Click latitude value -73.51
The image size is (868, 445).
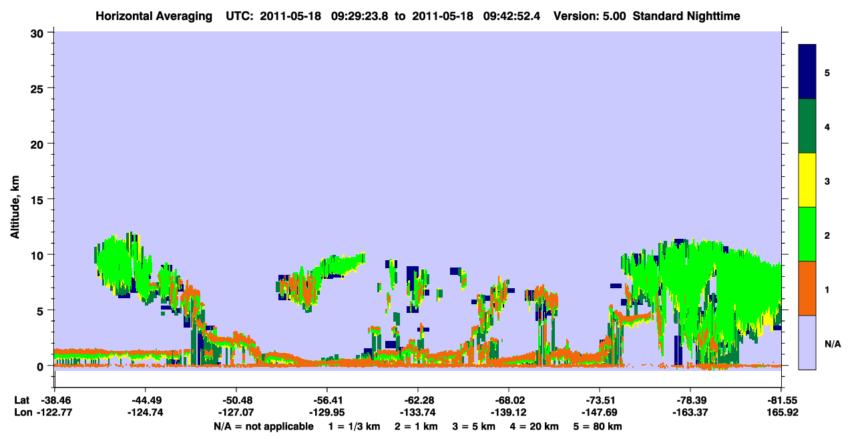(x=600, y=400)
